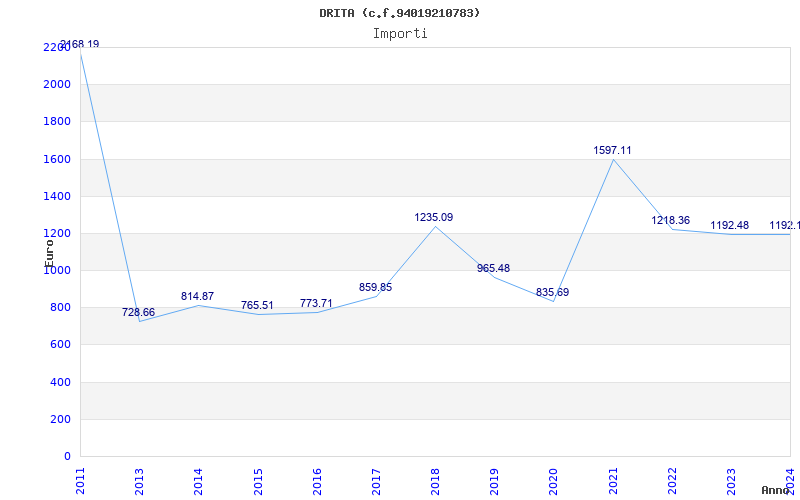This screenshot has width=800, height=500.
Task: Click the x-axis year 2016
Action: [x=317, y=481]
